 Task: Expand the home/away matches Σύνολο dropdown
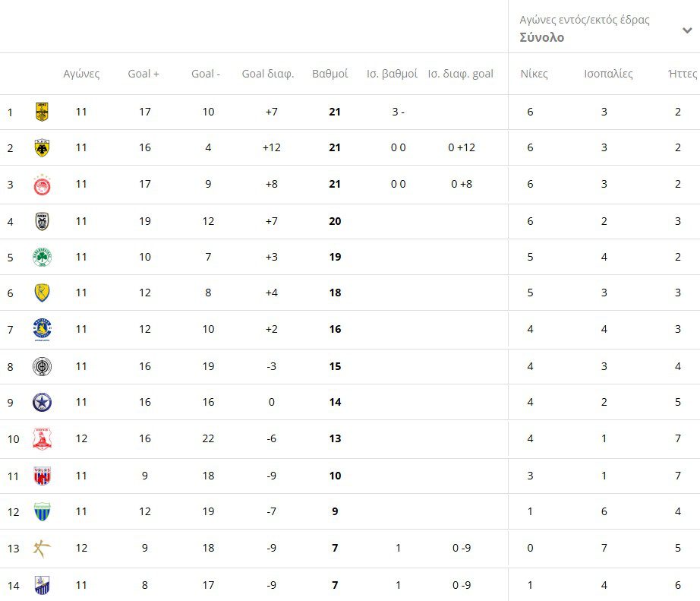686,31
